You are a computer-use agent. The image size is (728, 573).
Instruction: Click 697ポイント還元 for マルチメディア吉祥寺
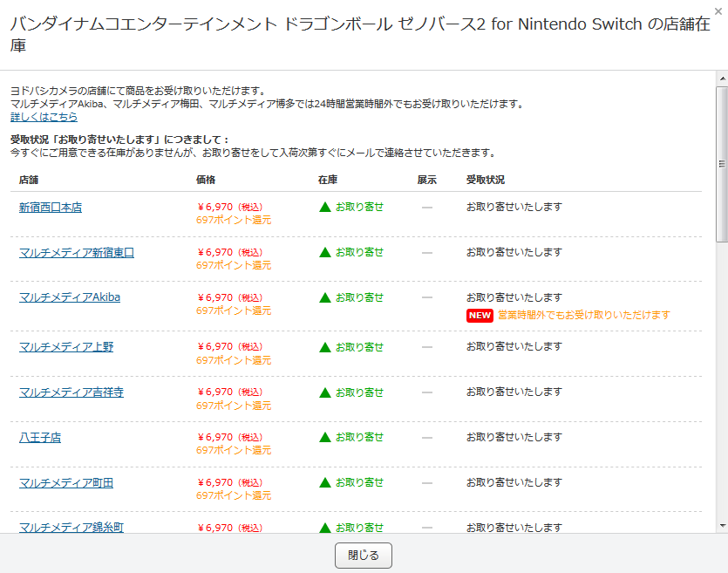[234, 406]
